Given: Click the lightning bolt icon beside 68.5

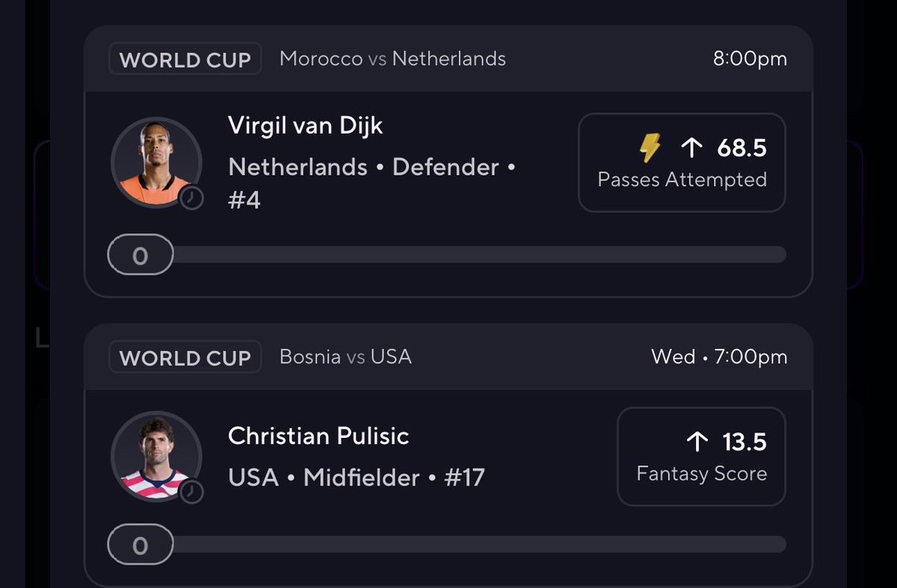Looking at the screenshot, I should (x=650, y=147).
